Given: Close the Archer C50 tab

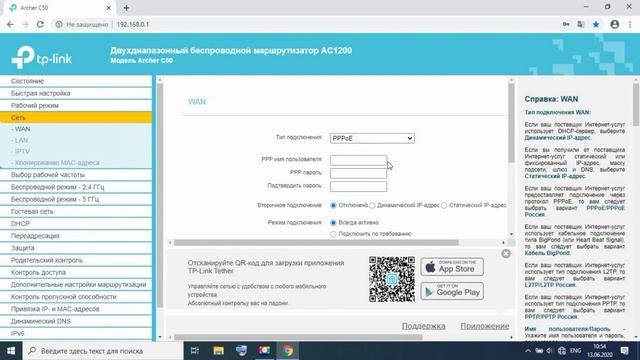Looking at the screenshot, I should point(109,8).
